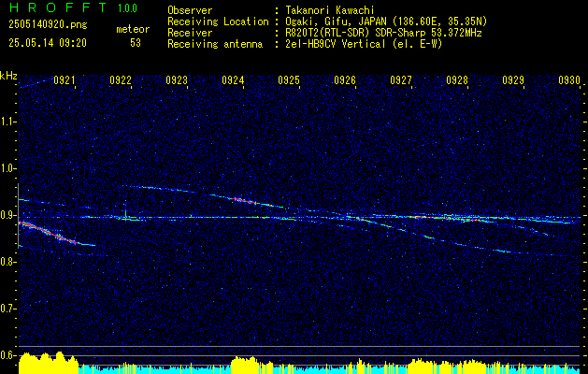Click the kHz axis unit label
Viewport: 588px width, 374px height.
pos(8,76)
